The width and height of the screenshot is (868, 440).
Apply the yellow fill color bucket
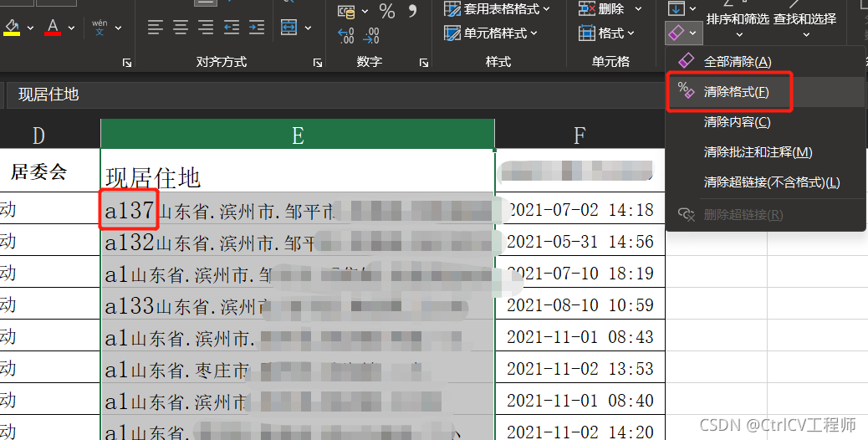tap(13, 27)
